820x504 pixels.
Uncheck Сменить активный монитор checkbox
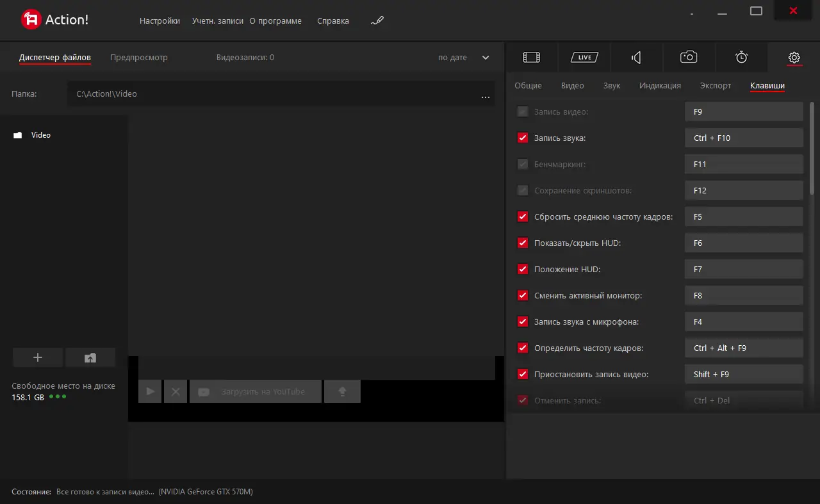click(x=523, y=295)
